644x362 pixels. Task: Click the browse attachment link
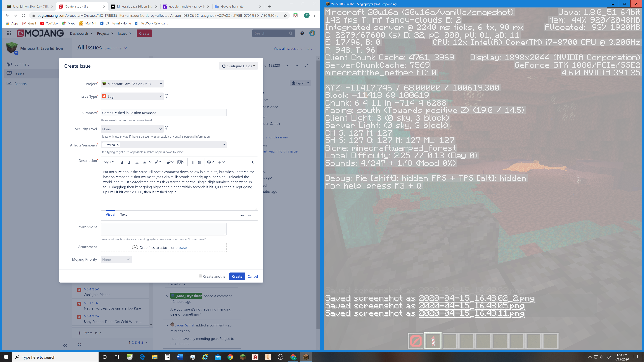[181, 248]
